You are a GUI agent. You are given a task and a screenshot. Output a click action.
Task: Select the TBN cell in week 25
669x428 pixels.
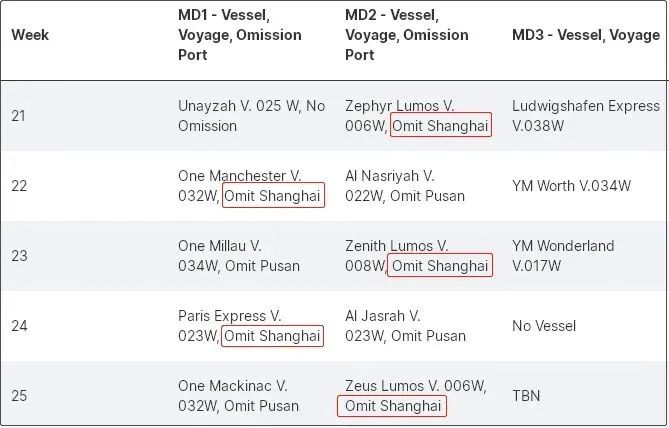pyautogui.click(x=526, y=396)
